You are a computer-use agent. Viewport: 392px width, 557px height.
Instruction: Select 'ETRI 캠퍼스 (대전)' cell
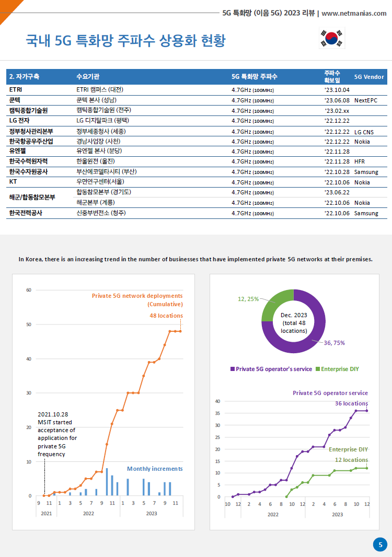pyautogui.click(x=100, y=89)
